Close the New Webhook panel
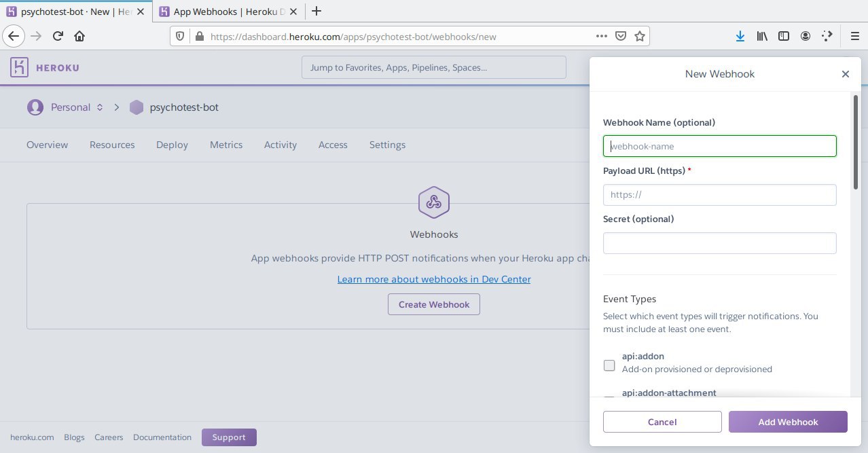The image size is (868, 453). [x=846, y=74]
